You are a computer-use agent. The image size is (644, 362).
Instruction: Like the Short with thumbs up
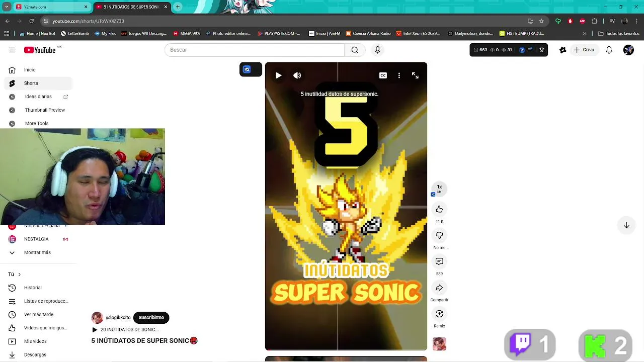pos(439,209)
